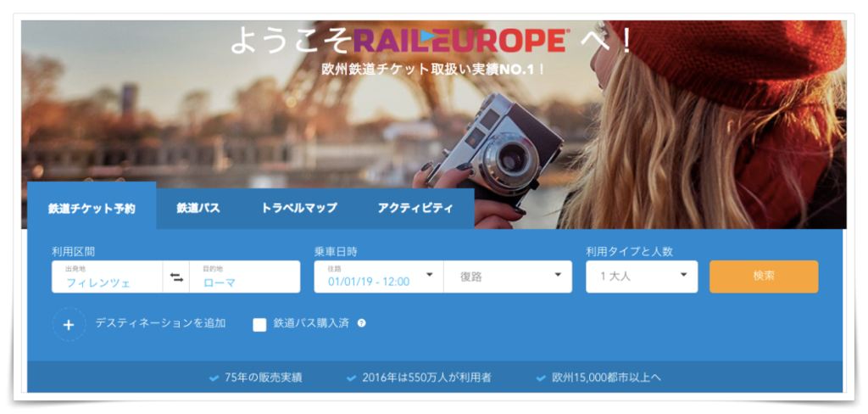868x414 pixels.
Task: Open the トラベルマップ tab
Action: pyautogui.click(x=299, y=209)
